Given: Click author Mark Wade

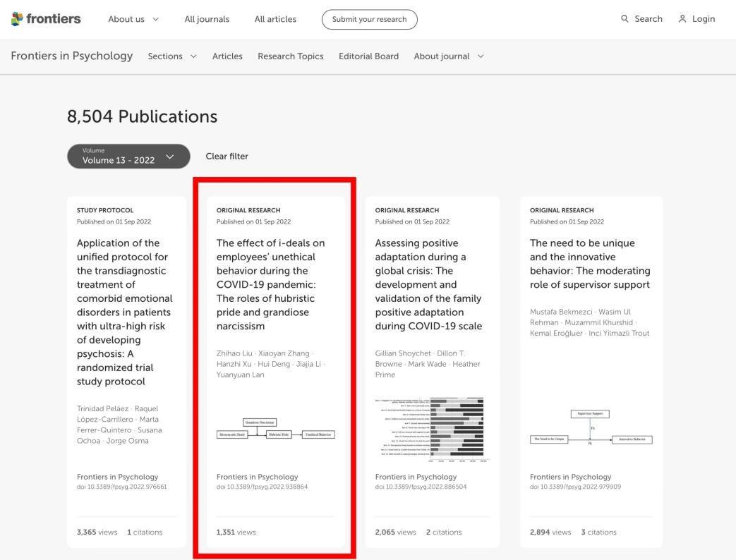Looking at the screenshot, I should pos(427,364).
